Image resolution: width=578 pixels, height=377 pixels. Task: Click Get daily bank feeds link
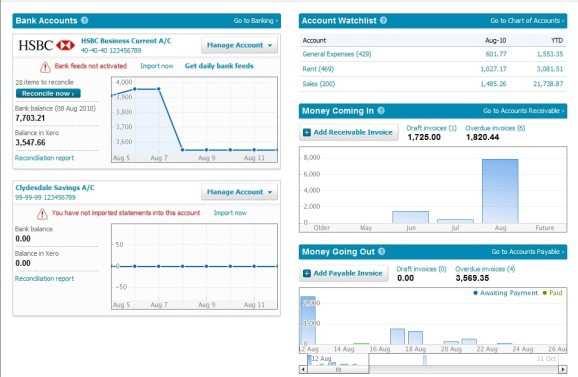[219, 66]
